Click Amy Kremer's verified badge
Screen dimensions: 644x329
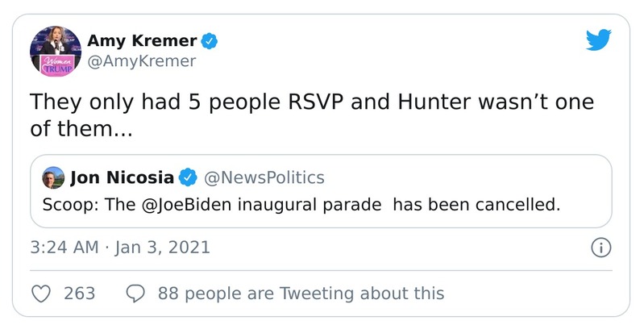coord(210,40)
